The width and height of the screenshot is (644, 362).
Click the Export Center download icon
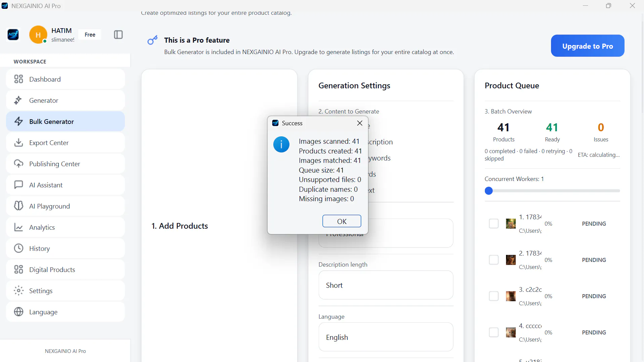pos(18,143)
